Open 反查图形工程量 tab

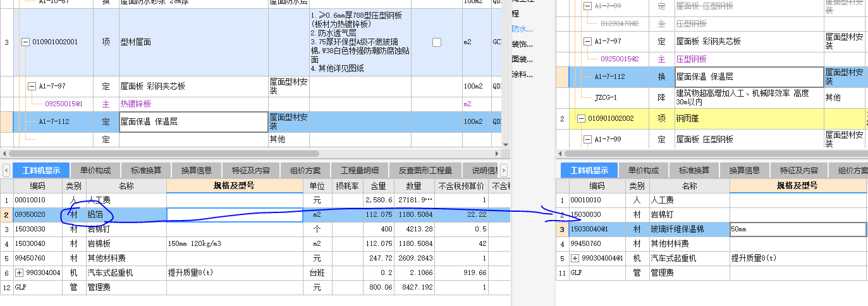[425, 170]
